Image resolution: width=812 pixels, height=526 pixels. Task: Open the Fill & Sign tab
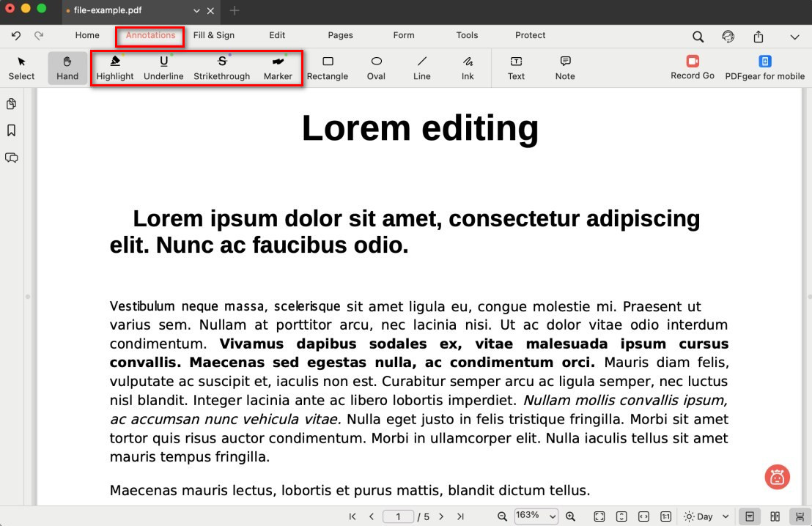click(214, 35)
